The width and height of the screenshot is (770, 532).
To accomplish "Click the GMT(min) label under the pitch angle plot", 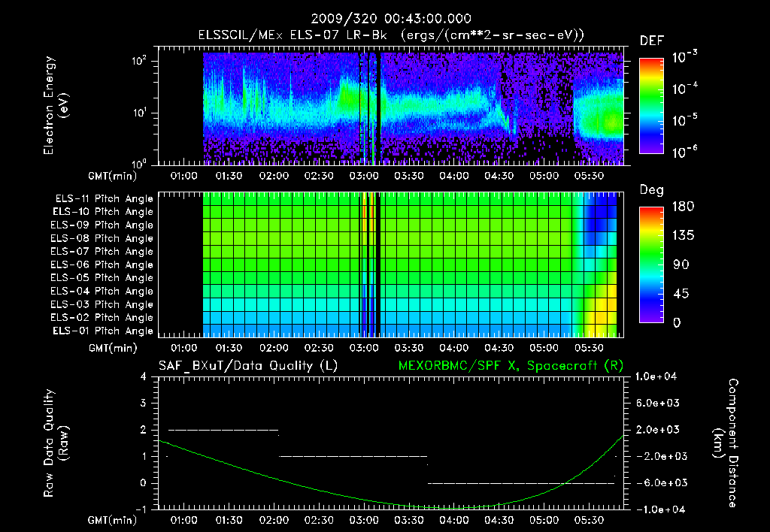I will click(x=113, y=348).
